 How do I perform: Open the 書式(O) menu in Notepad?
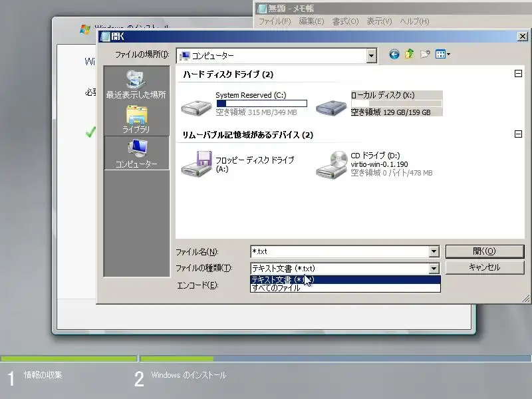(x=345, y=21)
